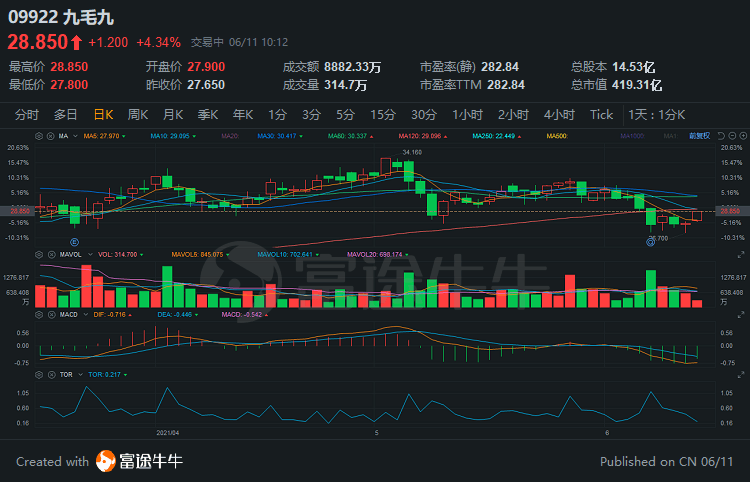This screenshot has height=482, width=750.
Task: Switch to 30分 chart interval
Action: [424, 115]
